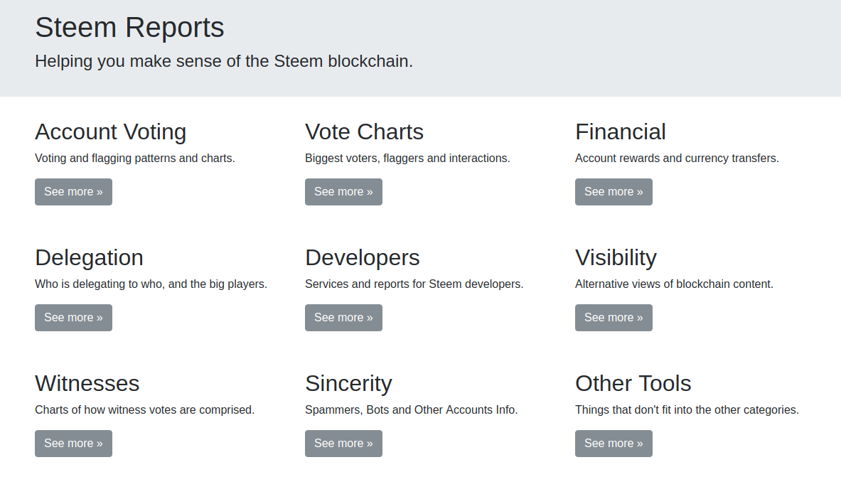Viewport: 841px width, 504px height.
Task: Select the Vote Charts heading
Action: pyautogui.click(x=364, y=132)
